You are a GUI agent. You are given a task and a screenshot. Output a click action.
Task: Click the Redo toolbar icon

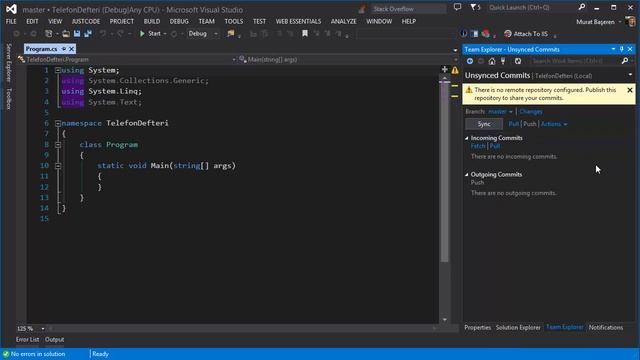pos(120,34)
